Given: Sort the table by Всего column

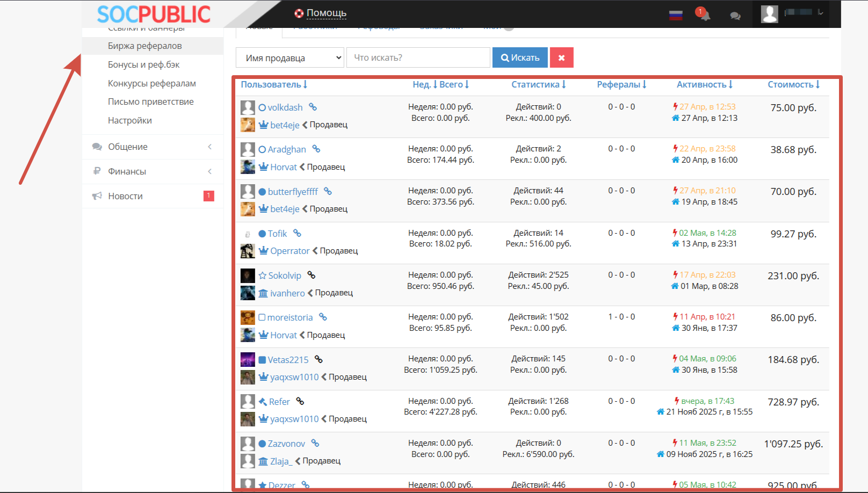Looking at the screenshot, I should tap(454, 84).
